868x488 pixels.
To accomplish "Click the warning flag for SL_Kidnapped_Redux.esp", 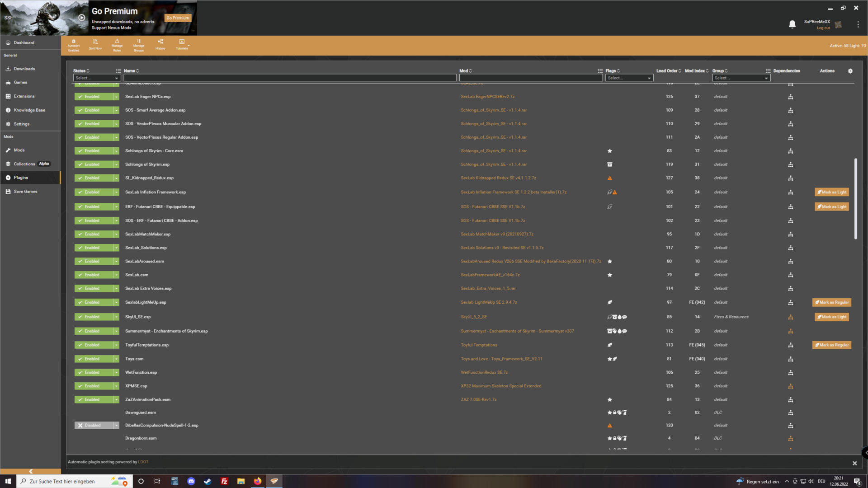I will pos(609,178).
